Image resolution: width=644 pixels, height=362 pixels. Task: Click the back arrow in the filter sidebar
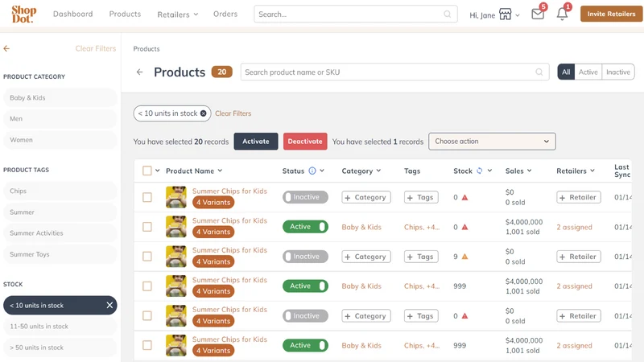pyautogui.click(x=6, y=48)
